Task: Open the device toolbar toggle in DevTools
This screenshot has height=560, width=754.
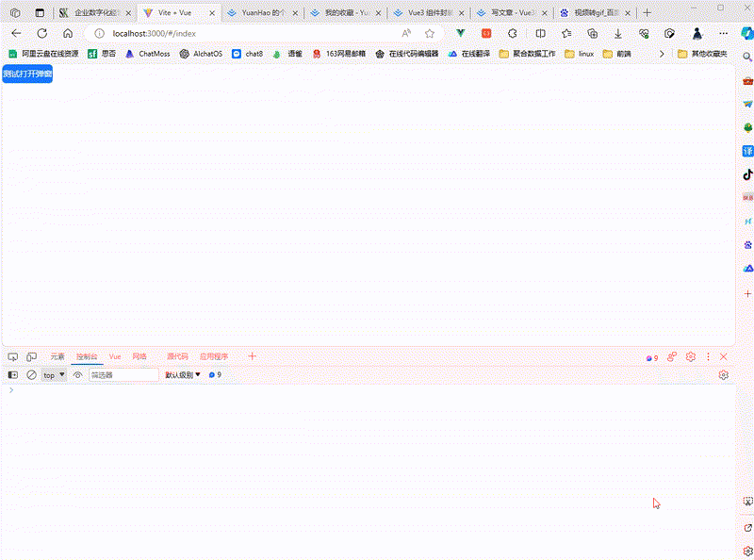Action: (31, 356)
